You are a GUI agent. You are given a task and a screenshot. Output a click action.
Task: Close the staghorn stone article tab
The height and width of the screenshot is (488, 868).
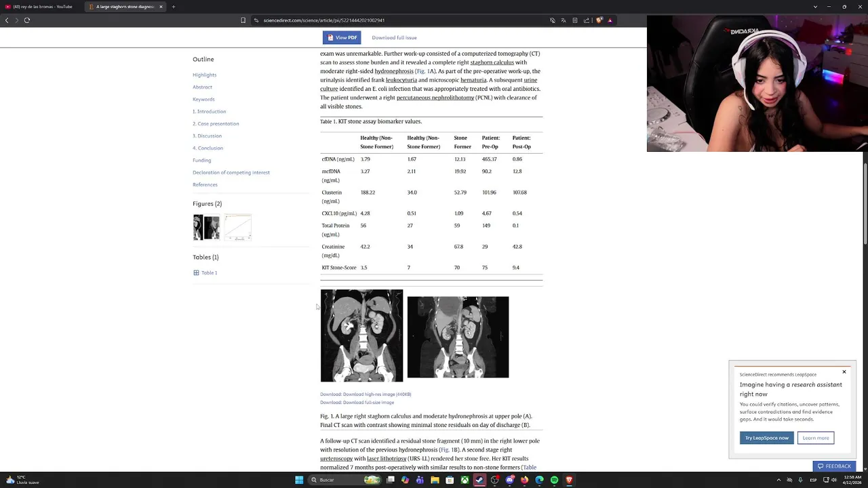[161, 7]
